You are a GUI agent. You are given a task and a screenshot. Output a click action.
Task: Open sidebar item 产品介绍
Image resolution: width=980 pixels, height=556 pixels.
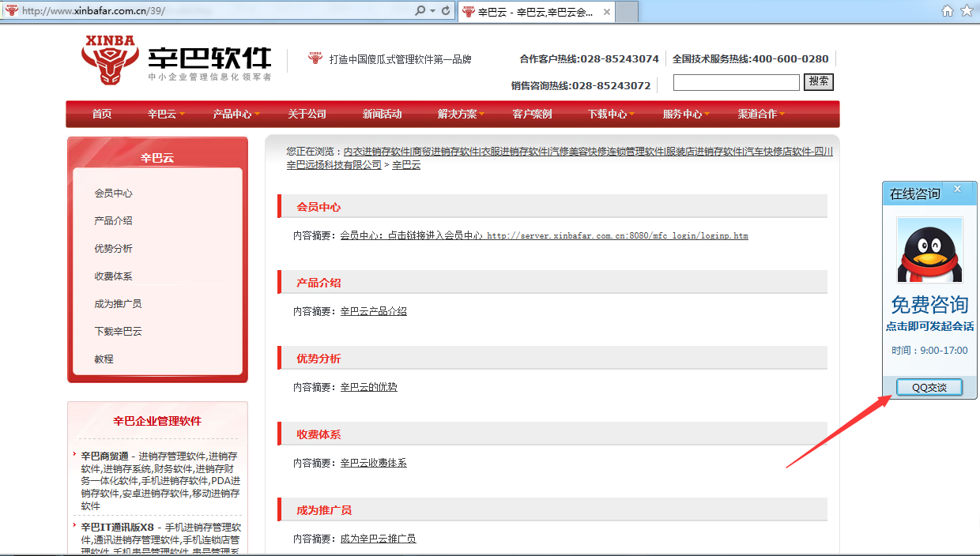click(114, 221)
